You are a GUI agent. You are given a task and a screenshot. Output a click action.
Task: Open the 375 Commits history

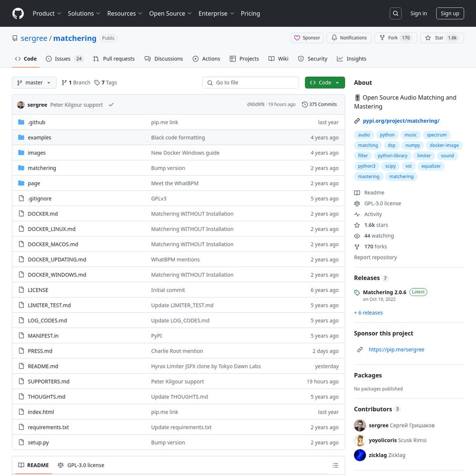pyautogui.click(x=319, y=104)
